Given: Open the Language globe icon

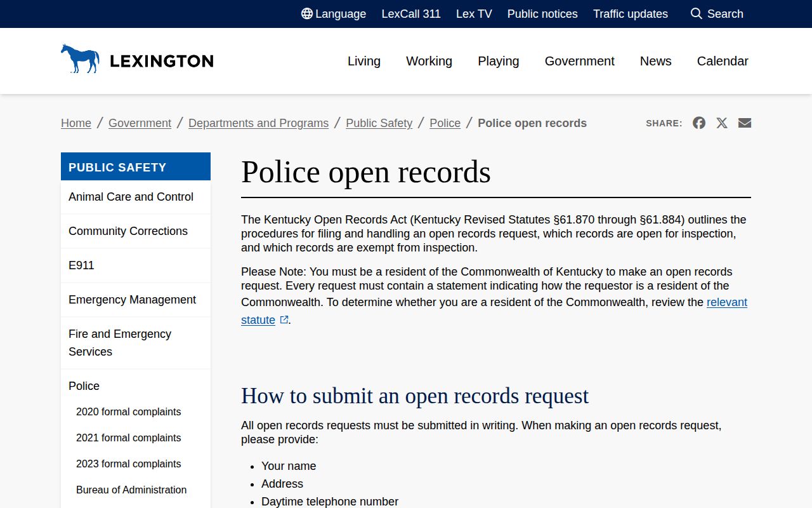Looking at the screenshot, I should point(307,14).
